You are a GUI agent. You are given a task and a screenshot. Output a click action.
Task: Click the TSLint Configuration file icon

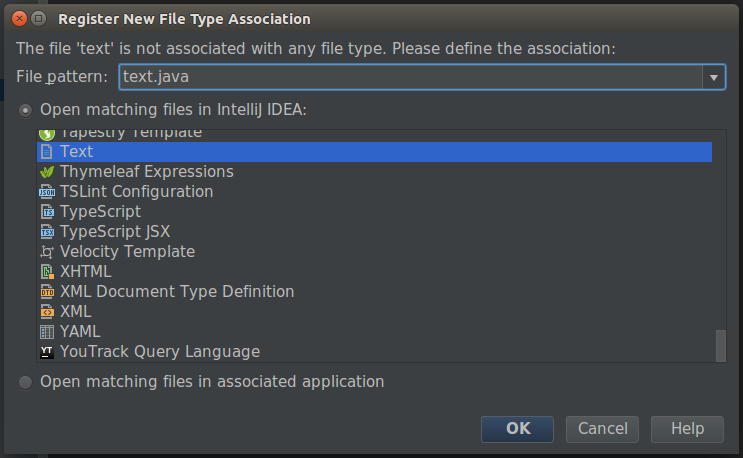click(46, 192)
